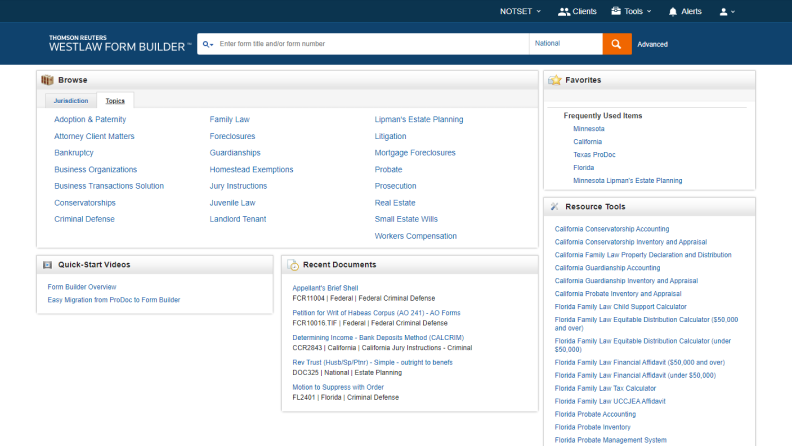
Task: Switch to the Jurisdiction tab
Action: point(70,101)
